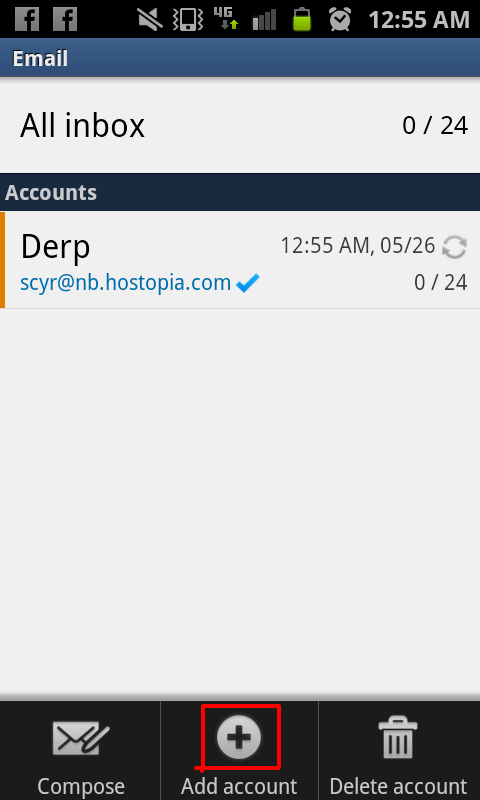Tap the Add account plus icon

tap(239, 737)
